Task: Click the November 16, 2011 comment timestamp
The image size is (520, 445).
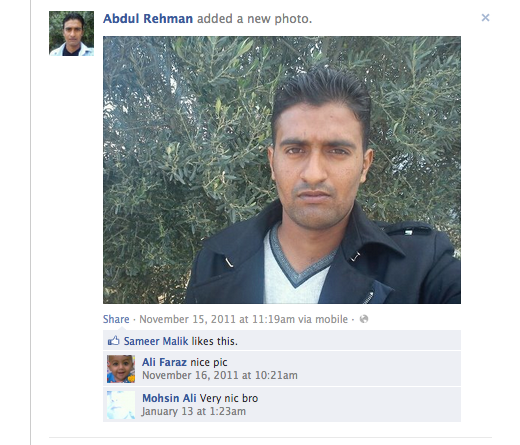Action: pos(220,375)
